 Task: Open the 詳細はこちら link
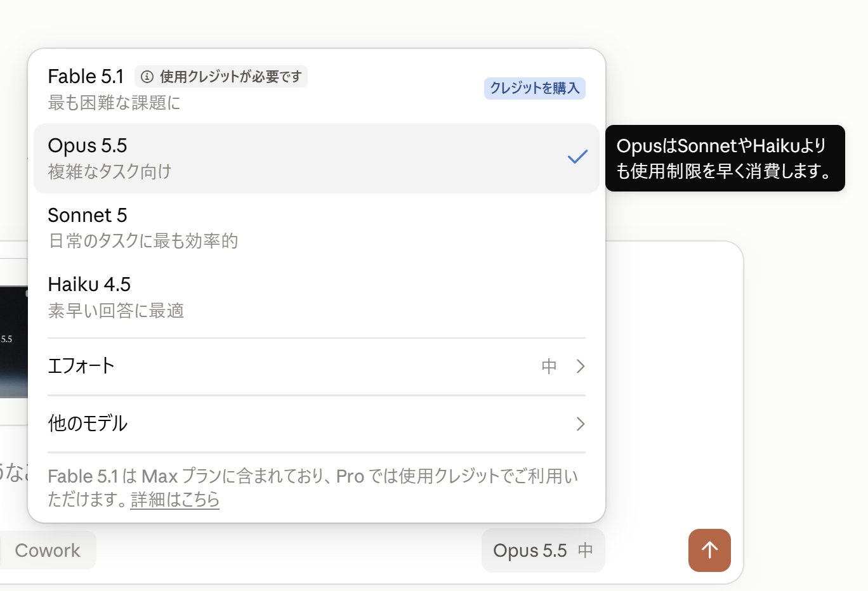175,500
